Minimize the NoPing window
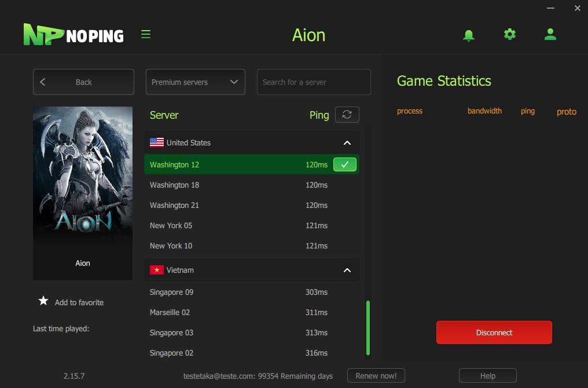 coord(550,8)
